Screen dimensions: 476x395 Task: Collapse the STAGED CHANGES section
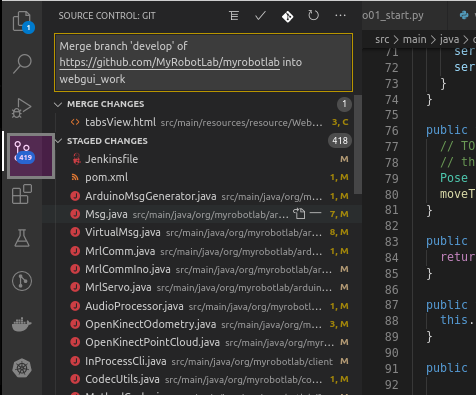point(59,141)
